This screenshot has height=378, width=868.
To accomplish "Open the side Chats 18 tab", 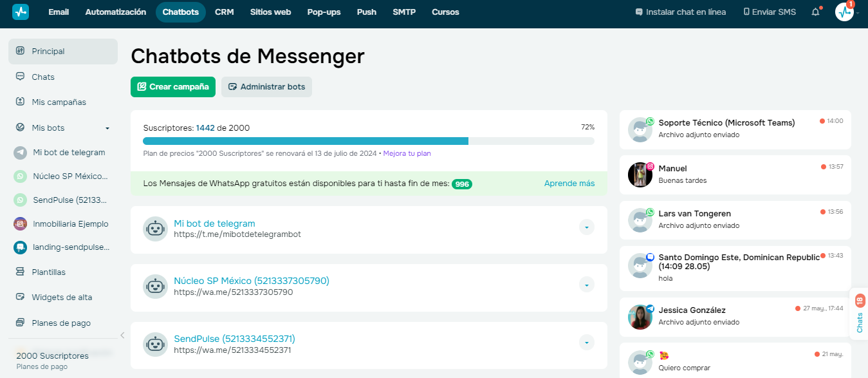I will pyautogui.click(x=860, y=314).
